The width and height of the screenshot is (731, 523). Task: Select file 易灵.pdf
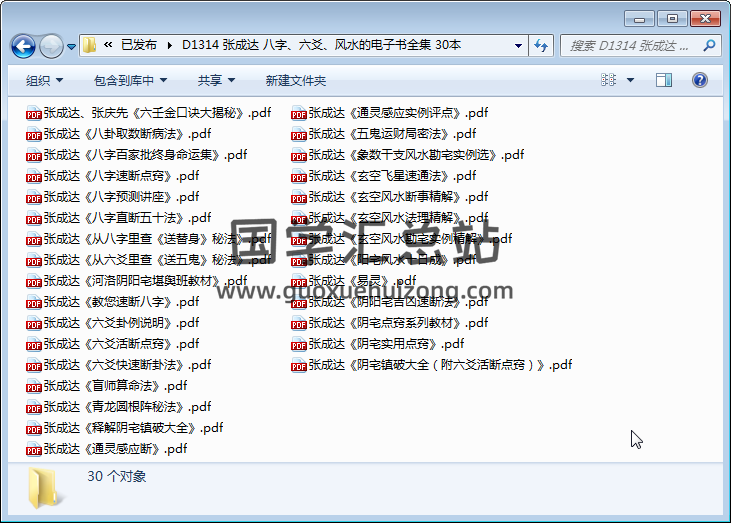pyautogui.click(x=354, y=281)
